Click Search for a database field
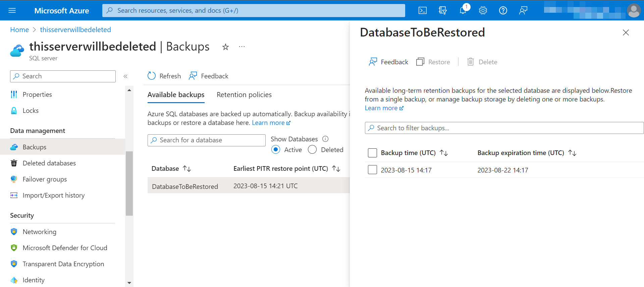 click(206, 140)
